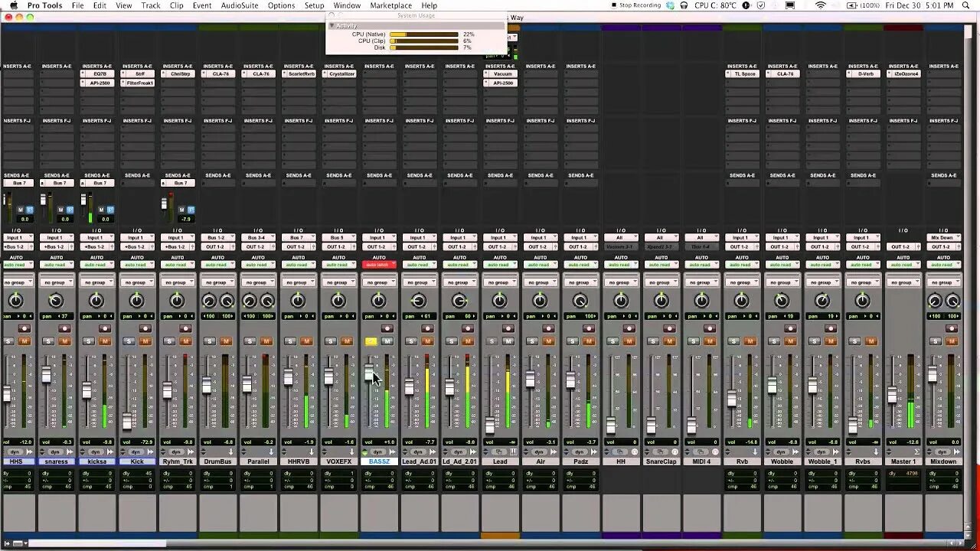Open the Input 1 selector on the snaress track
Image resolution: width=980 pixels, height=551 pixels.
point(55,238)
